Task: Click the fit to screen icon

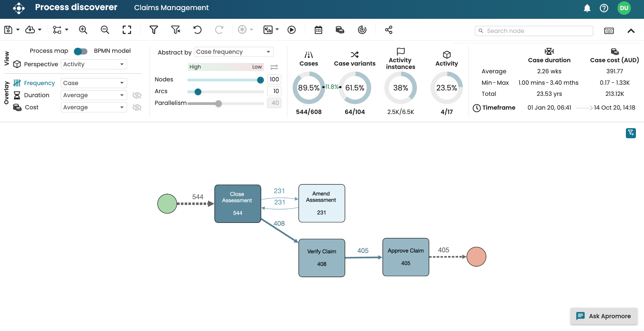Action: click(x=127, y=30)
